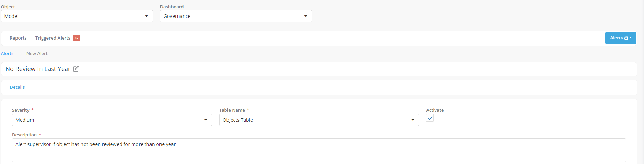Uncheck the Activate checkbox
The width and height of the screenshot is (644, 164).
[x=430, y=118]
